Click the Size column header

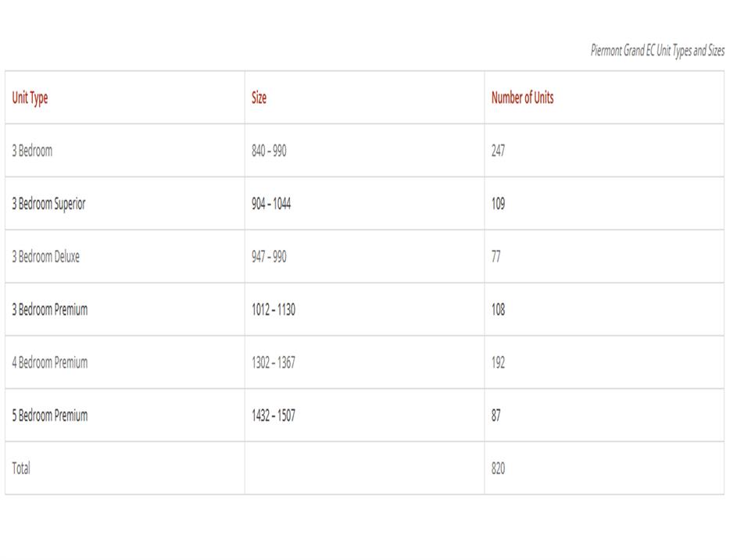(x=259, y=98)
